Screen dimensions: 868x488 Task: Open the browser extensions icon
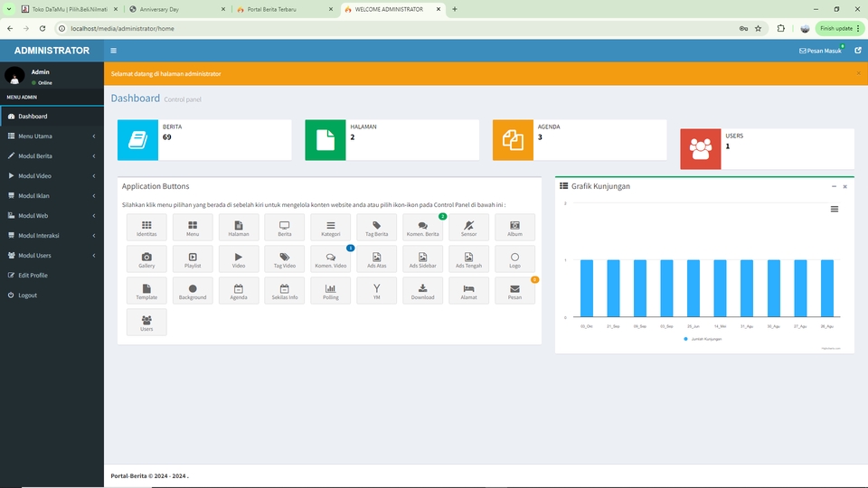pyautogui.click(x=781, y=28)
